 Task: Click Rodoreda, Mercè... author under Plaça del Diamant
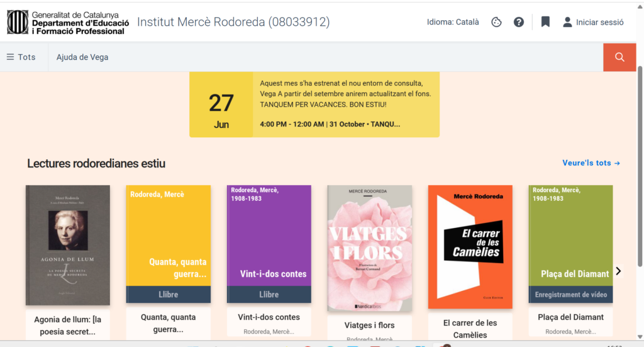coord(570,331)
